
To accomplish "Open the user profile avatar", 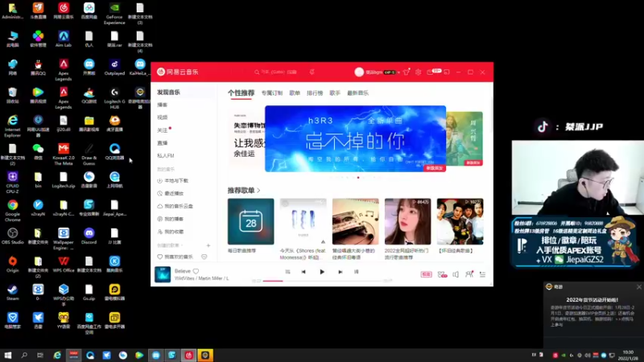I will click(359, 72).
